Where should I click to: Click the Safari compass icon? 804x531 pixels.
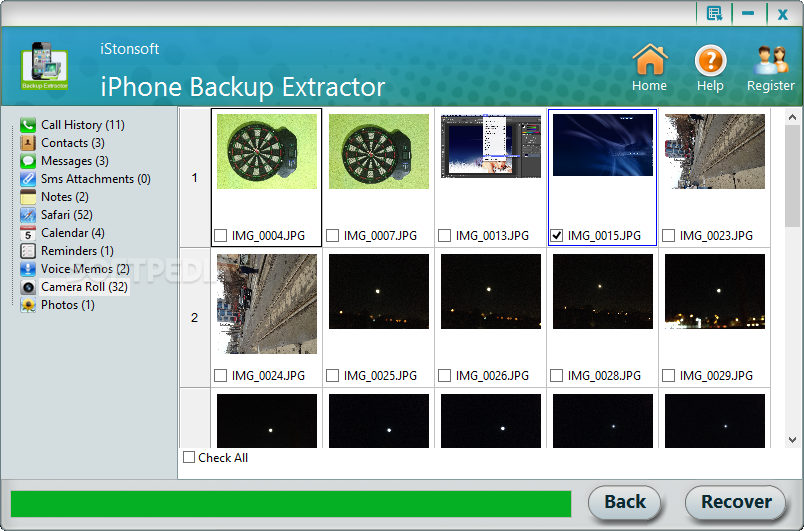point(28,215)
